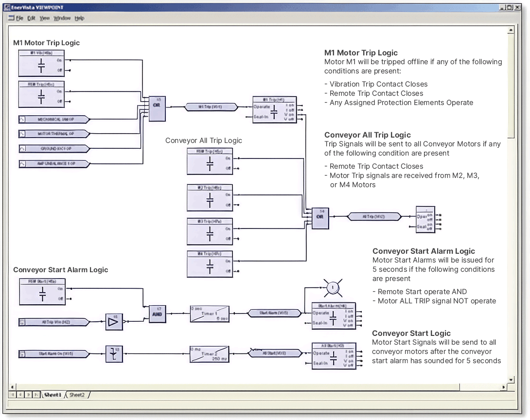Viewport: 530px width, 420px height.
Task: Select the Timer 1 block
Action: (210, 314)
